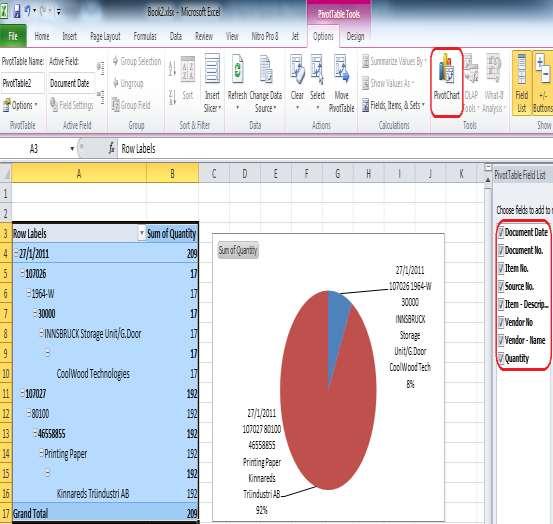Viewport: 553px width, 524px height.
Task: Click Move PivotTable icon
Action: point(341,69)
